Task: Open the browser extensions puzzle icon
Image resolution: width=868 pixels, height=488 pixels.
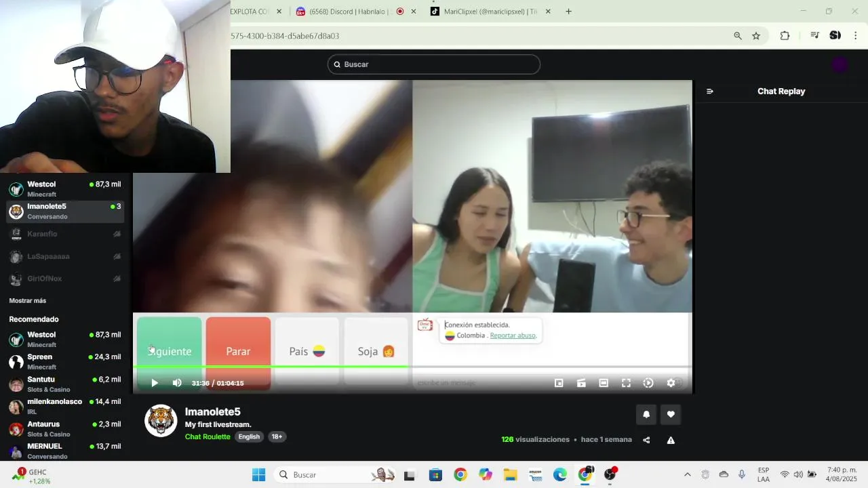Action: coord(785,36)
